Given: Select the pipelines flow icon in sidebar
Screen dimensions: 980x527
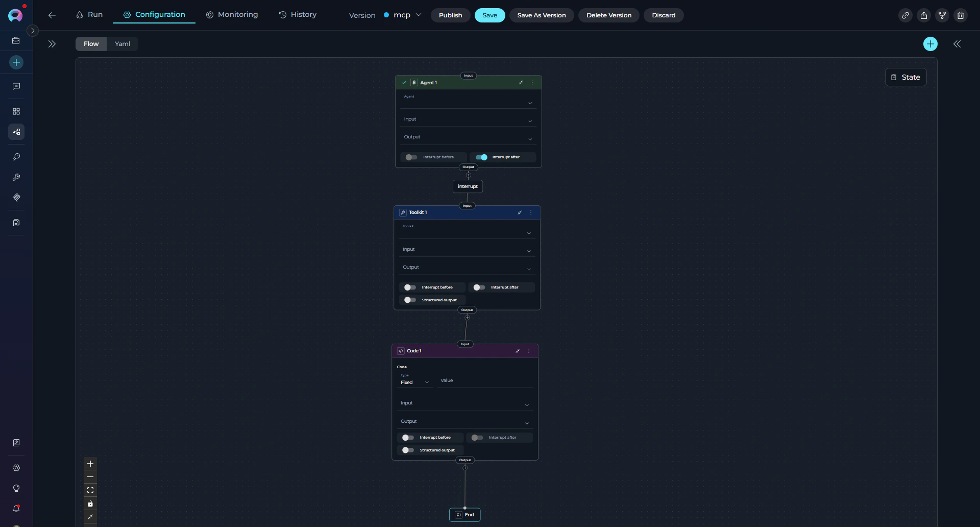Looking at the screenshot, I should point(16,132).
